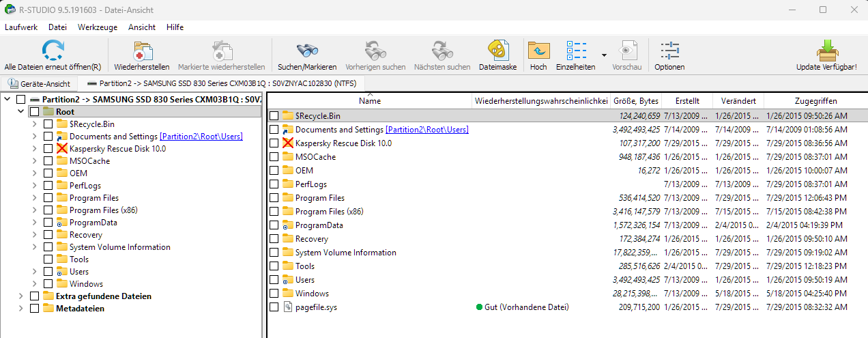Sort by Zugegriffen column header
This screenshot has width=868, height=338.
point(815,101)
